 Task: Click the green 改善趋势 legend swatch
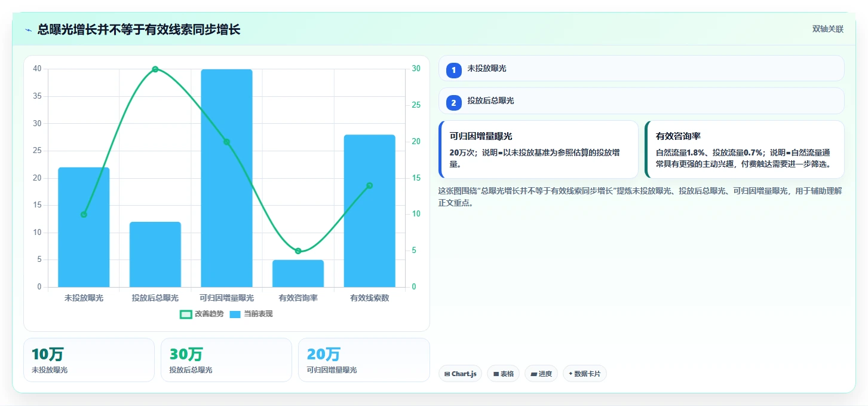coord(186,314)
